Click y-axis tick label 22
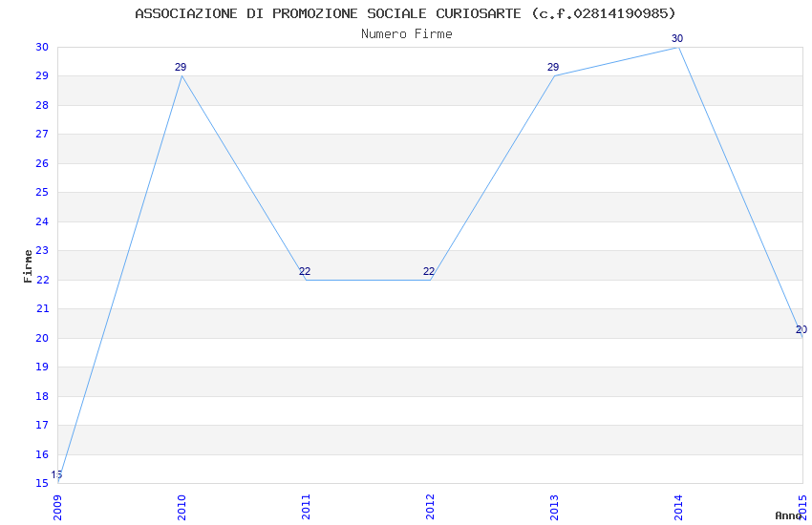Viewport: 812px width, 525px height. (42, 280)
